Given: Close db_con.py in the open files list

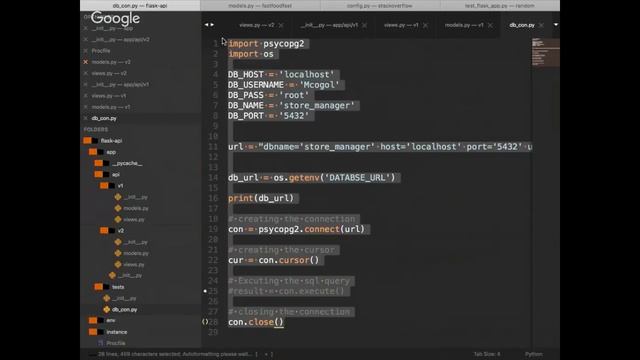Looking at the screenshot, I should pos(86,118).
